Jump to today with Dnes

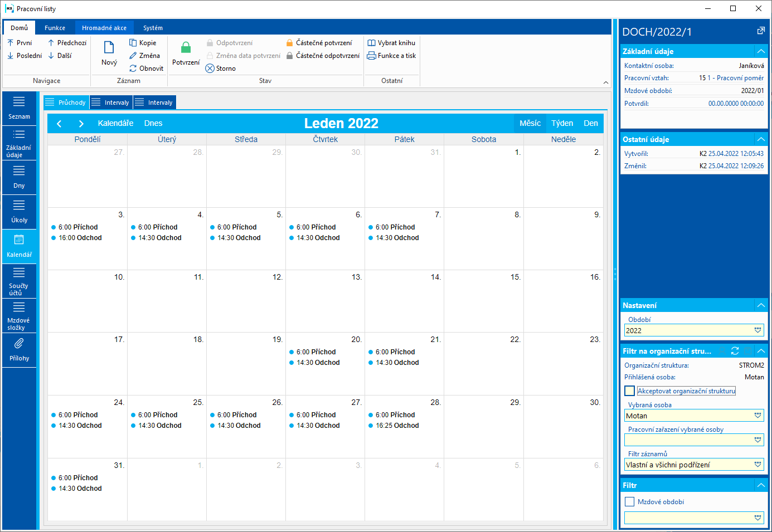point(153,124)
